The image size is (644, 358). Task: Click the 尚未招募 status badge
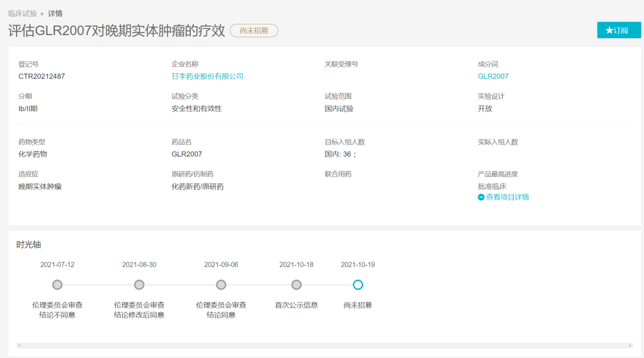(254, 30)
